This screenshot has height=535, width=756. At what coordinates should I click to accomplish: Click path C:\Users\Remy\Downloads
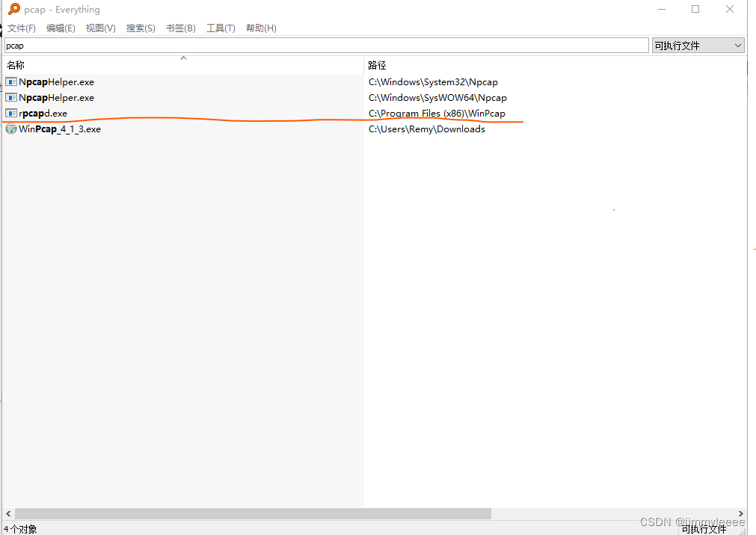coord(427,129)
